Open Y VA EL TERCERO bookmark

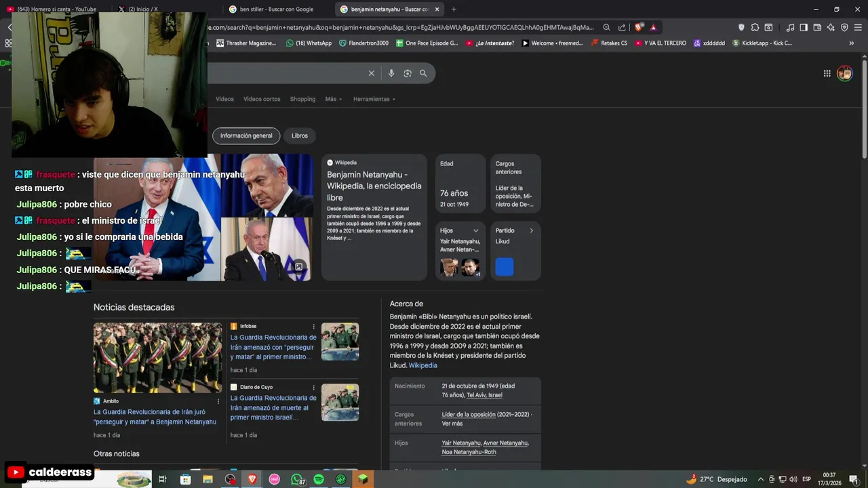(x=660, y=43)
